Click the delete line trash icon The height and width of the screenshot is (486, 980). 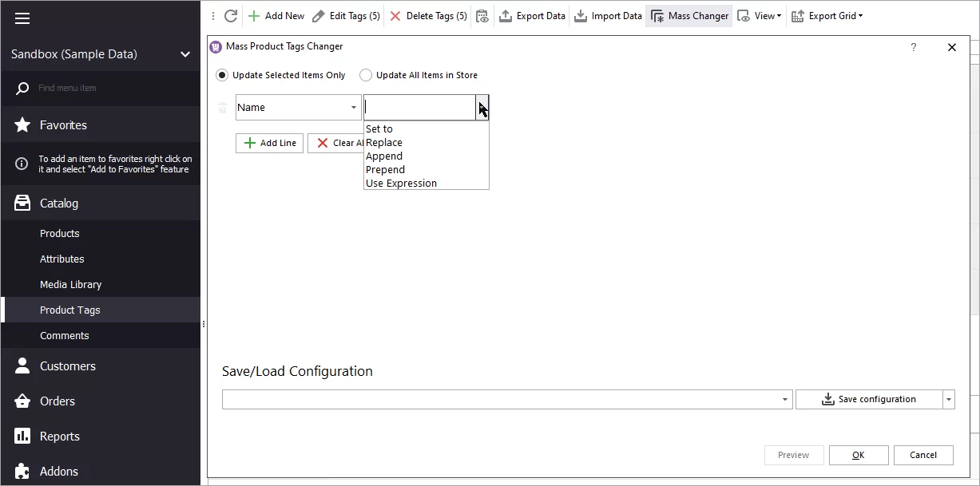pos(222,107)
